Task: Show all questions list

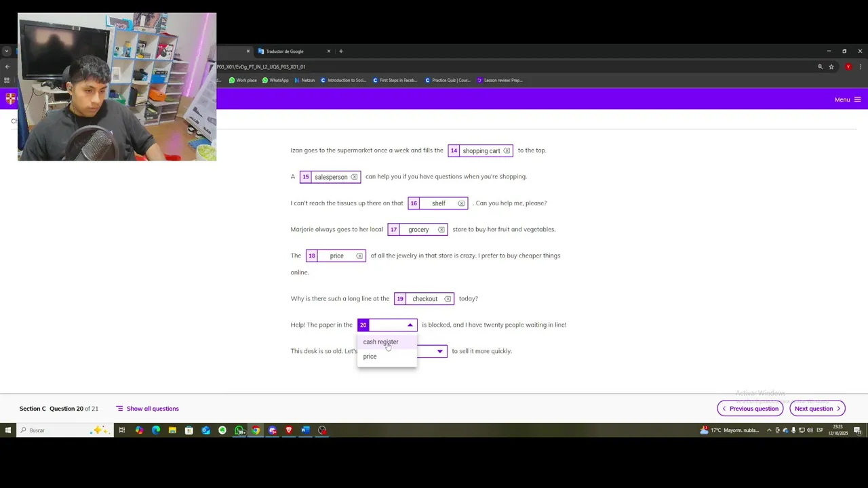Action: point(147,409)
